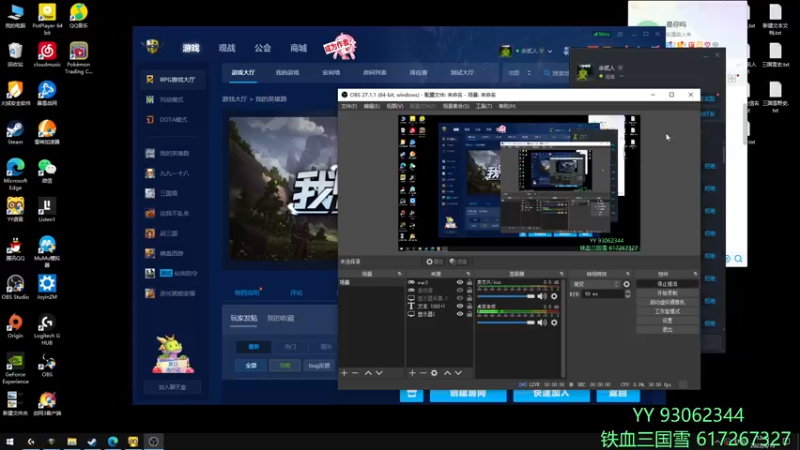800x450 pixels.
Task: Adjust the 麦克风/Aux volume slider
Action: pyautogui.click(x=506, y=296)
